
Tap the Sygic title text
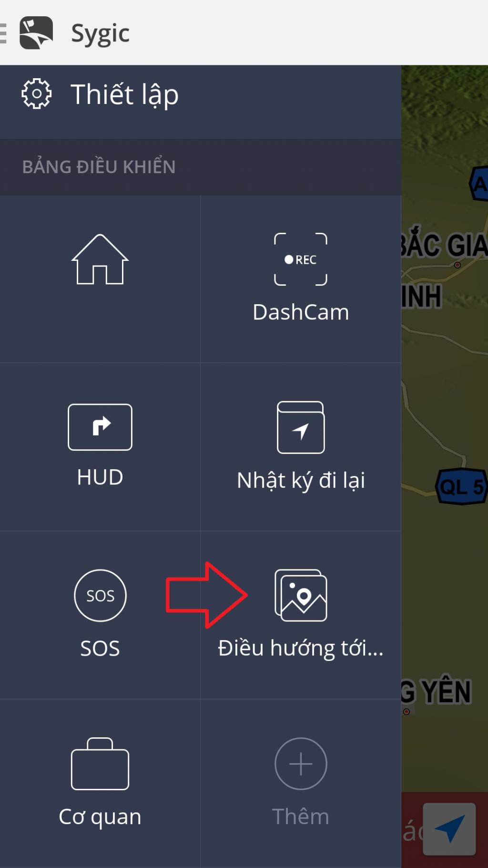[100, 34]
